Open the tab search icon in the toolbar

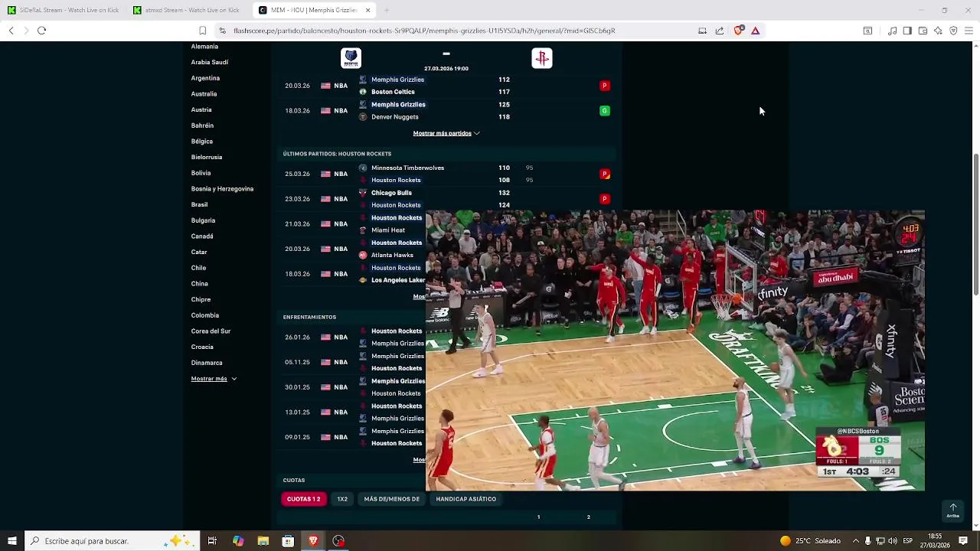coord(867,31)
